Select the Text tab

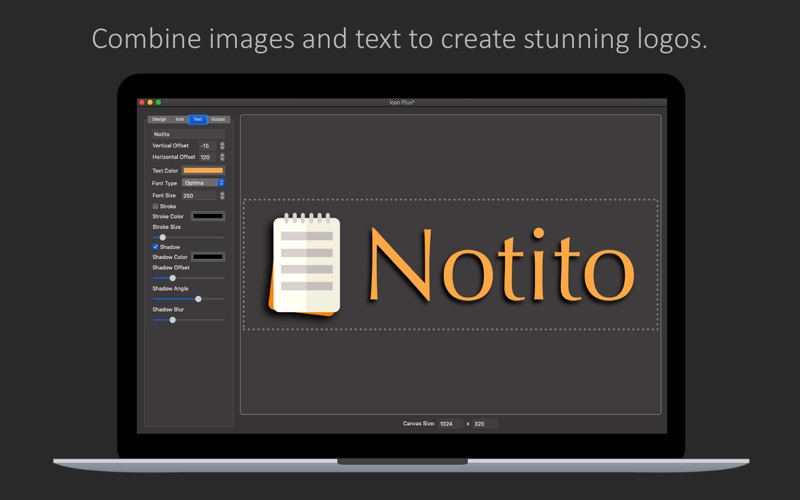[x=198, y=119]
